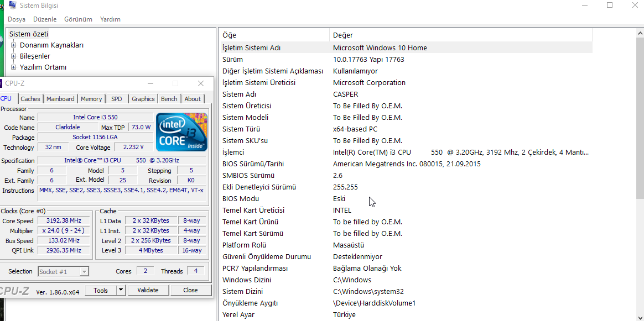644x321 pixels.
Task: Select the Sürüm row
Action: coord(407,60)
